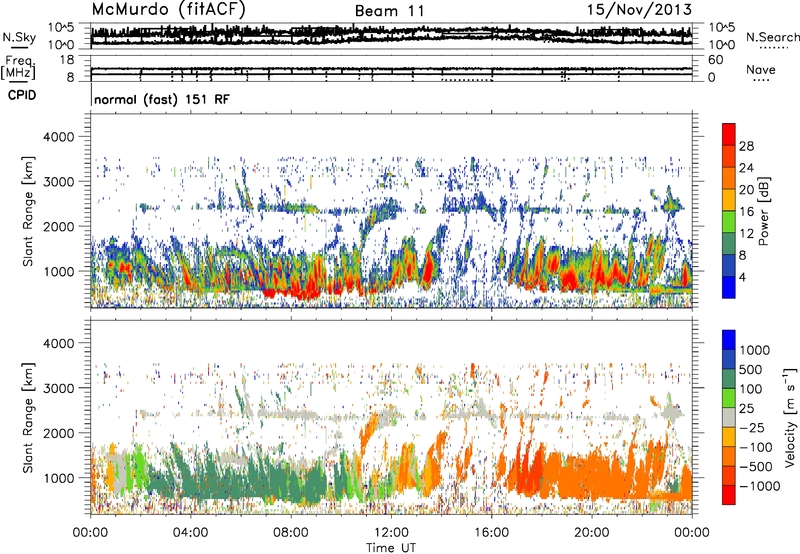Click the "24" label on power colorbar
800x554 pixels.
pyautogui.click(x=746, y=168)
